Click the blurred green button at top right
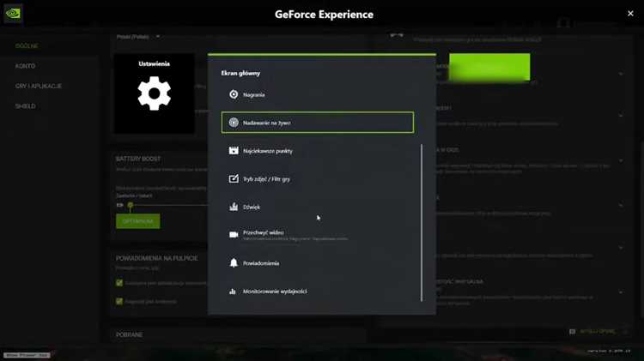This screenshot has height=361, width=644. pos(489,67)
